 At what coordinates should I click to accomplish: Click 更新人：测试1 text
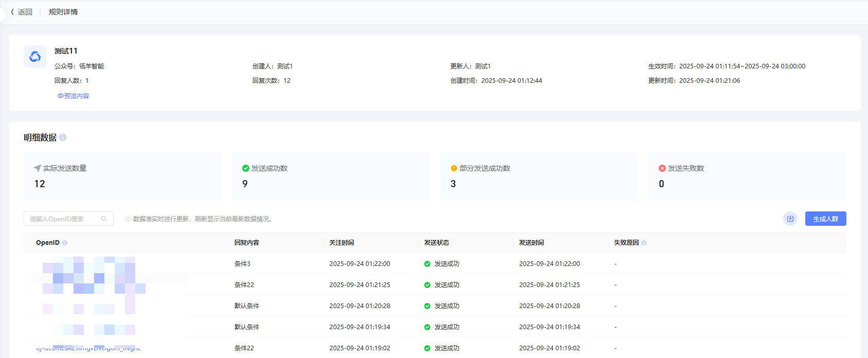click(x=471, y=66)
